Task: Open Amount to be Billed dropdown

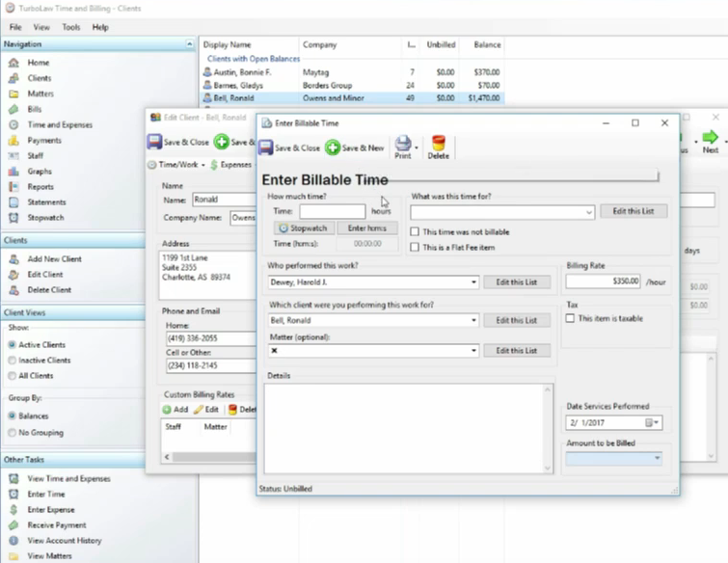Action: pyautogui.click(x=657, y=459)
